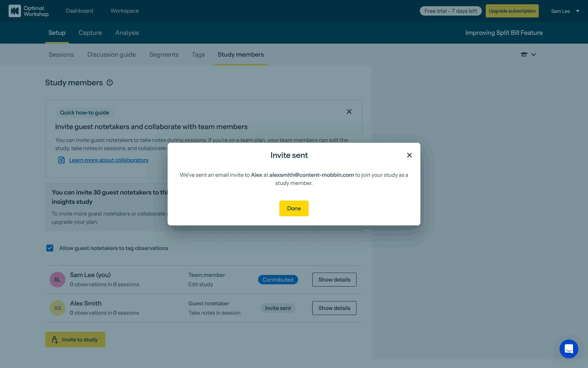This screenshot has width=588, height=368.
Task: Click the document icon beside collaborators link
Action: pyautogui.click(x=61, y=160)
